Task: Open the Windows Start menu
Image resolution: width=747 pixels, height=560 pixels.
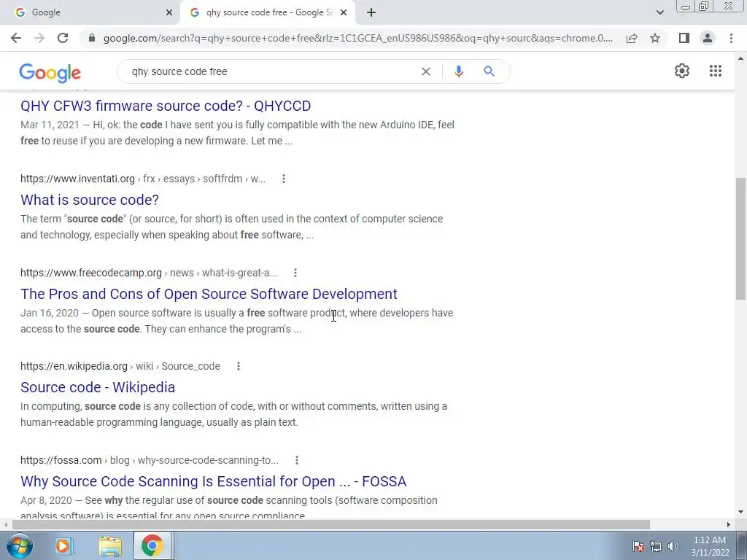Action: (x=19, y=545)
